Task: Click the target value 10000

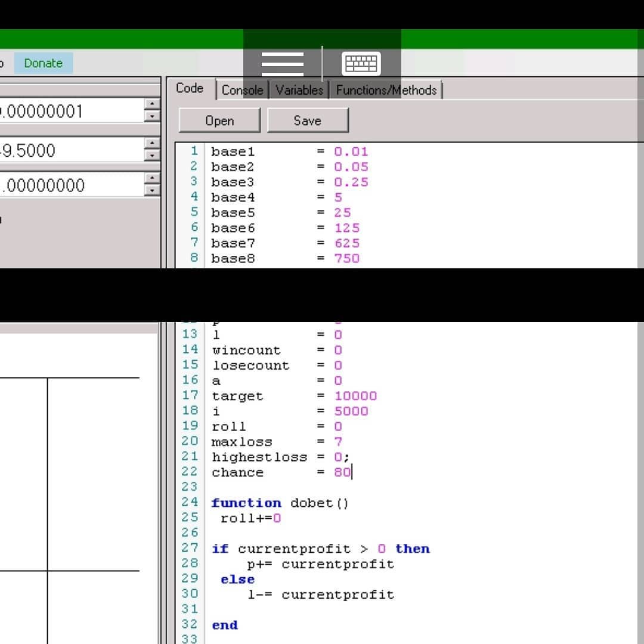Action: pos(355,396)
